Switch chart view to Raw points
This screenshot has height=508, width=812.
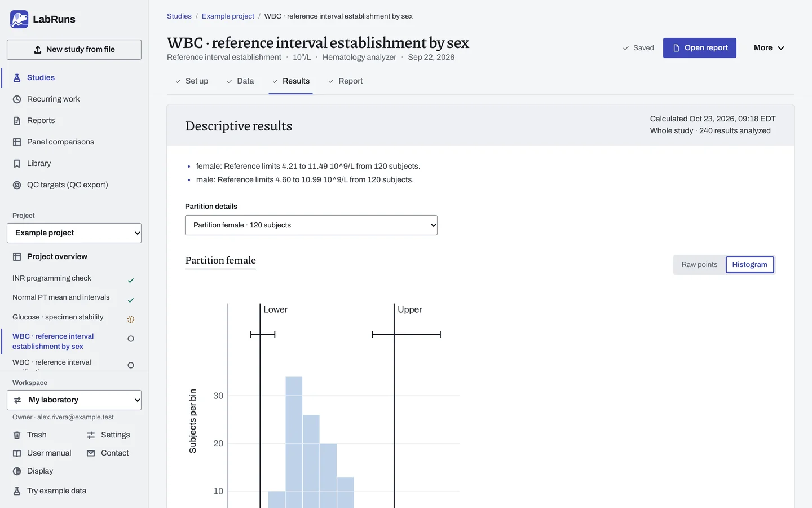(699, 265)
